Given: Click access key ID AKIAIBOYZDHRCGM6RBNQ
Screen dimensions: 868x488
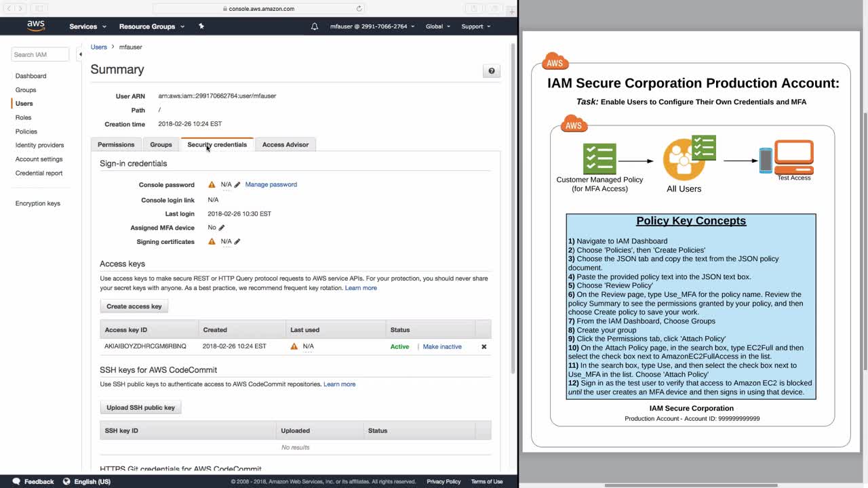Looking at the screenshot, I should (145, 346).
